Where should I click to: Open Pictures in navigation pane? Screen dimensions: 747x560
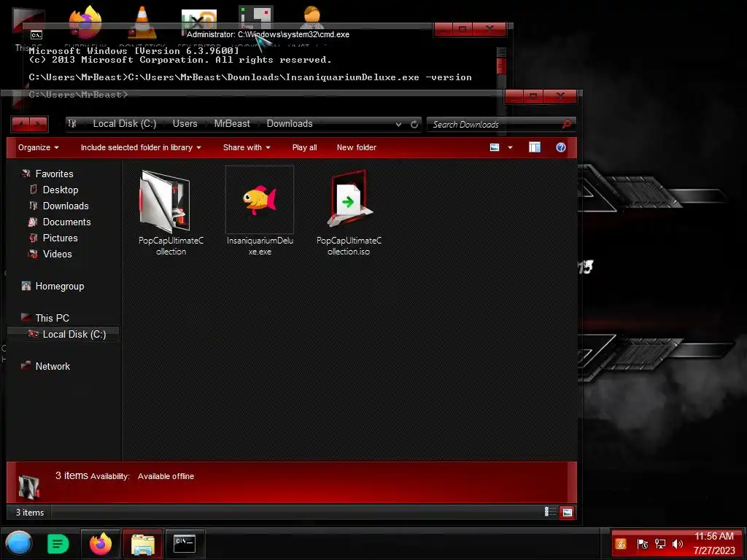pos(60,238)
